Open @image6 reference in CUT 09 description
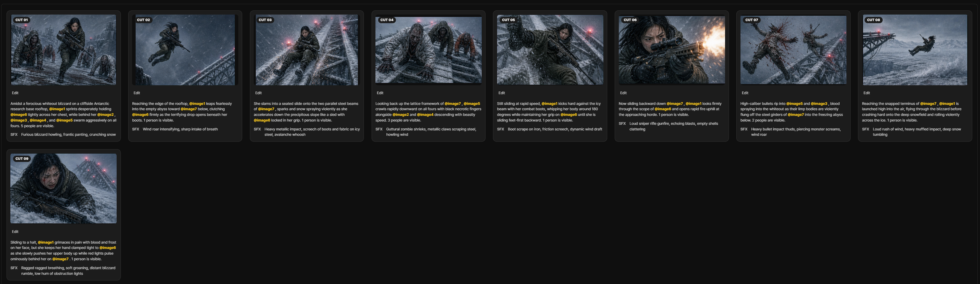This screenshot has width=980, height=284. point(108,248)
